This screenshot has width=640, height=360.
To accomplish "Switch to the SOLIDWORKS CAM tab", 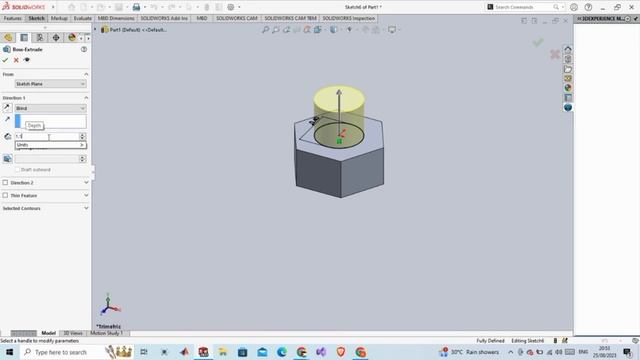I will click(x=237, y=18).
